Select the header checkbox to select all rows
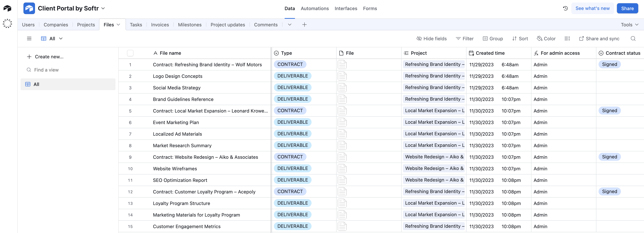The width and height of the screenshot is (644, 233). tap(130, 53)
